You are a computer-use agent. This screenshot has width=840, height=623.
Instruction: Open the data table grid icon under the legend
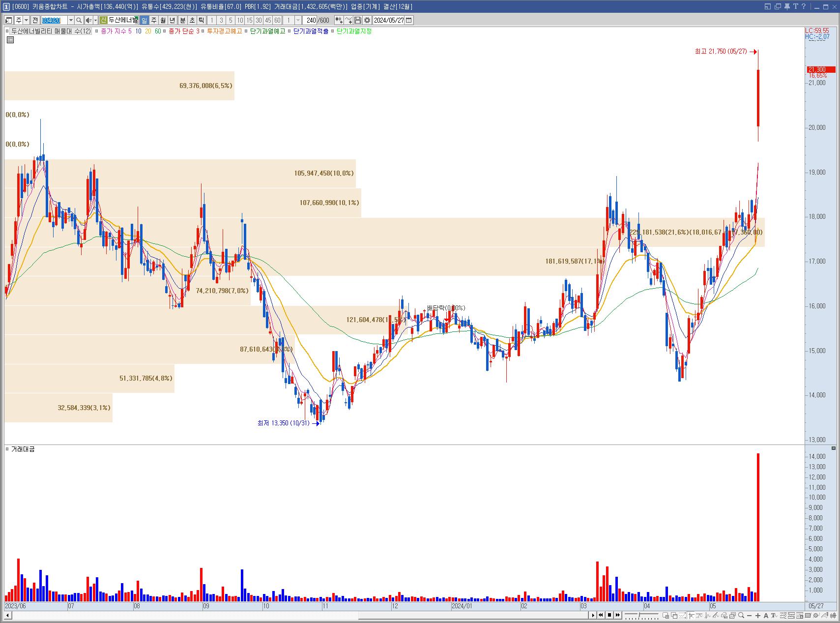[10, 40]
